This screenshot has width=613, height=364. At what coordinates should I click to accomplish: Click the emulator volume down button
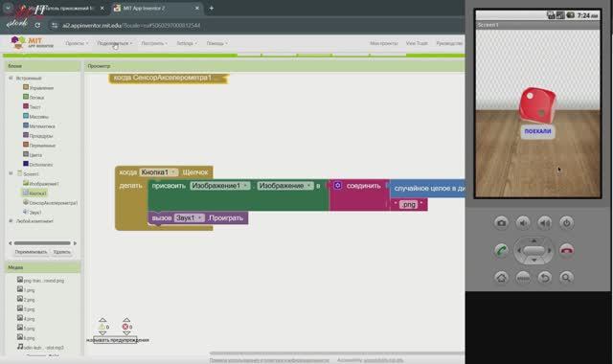[x=523, y=223]
